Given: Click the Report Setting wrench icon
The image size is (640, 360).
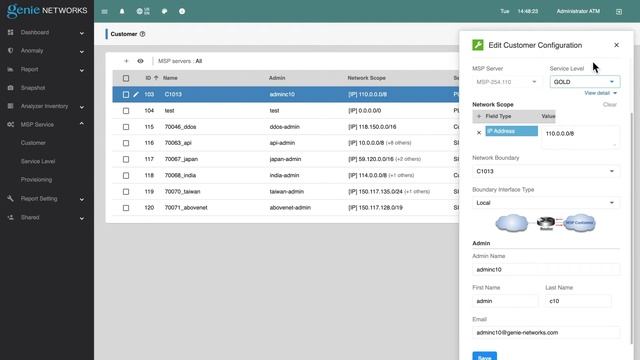Looking at the screenshot, I should 11,198.
